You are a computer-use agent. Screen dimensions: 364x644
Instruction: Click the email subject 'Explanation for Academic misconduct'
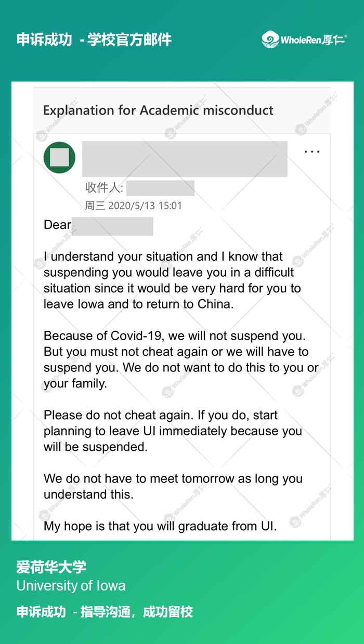click(158, 110)
